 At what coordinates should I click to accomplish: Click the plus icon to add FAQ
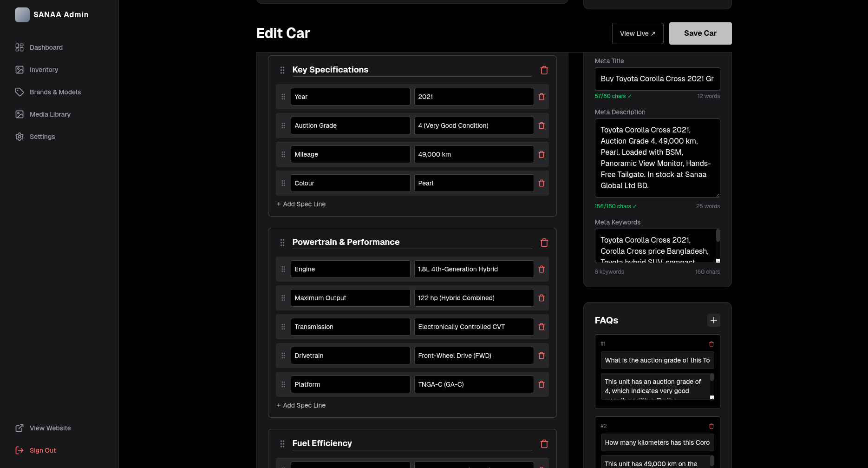713,320
